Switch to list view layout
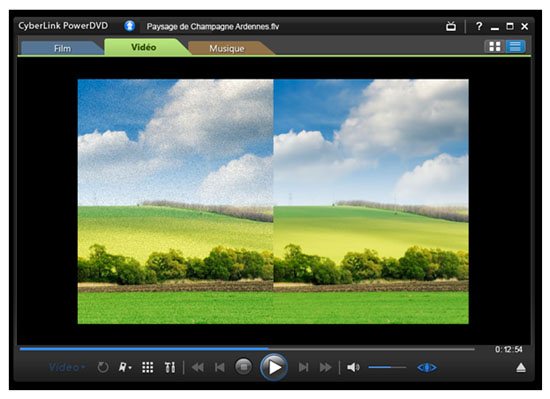Image resolution: width=550 pixels, height=399 pixels. click(515, 46)
